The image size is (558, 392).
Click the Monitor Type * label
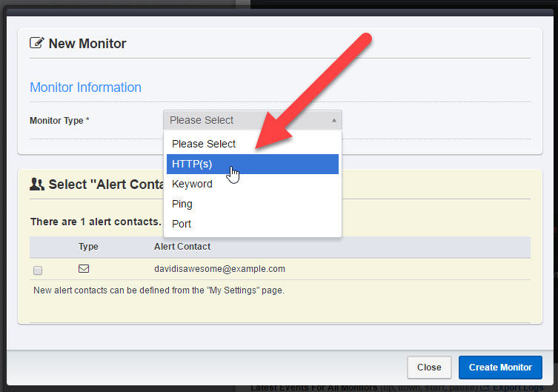tap(59, 121)
